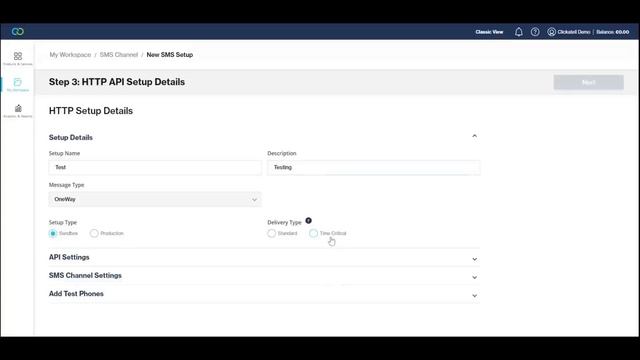Select Standard delivery type
This screenshot has width=640, height=360.
(x=271, y=233)
